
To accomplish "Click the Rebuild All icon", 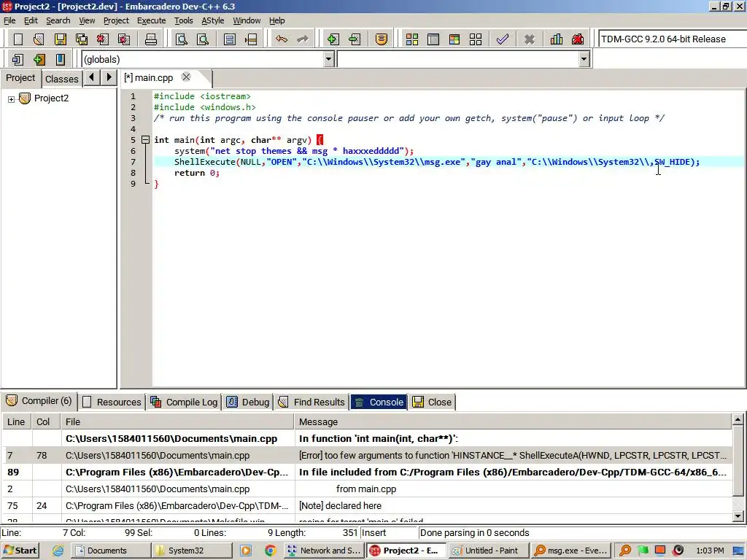I will click(476, 39).
